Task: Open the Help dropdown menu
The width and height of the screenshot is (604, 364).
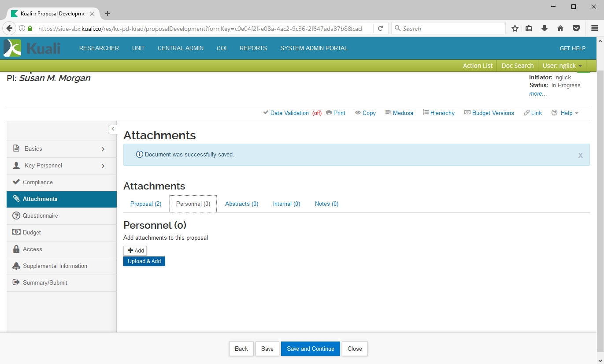Action: [x=565, y=113]
